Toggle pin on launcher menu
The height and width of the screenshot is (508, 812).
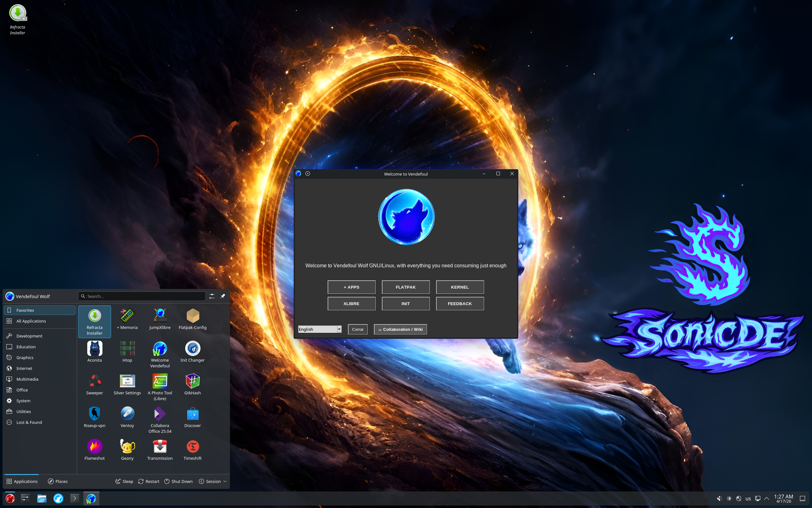223,296
